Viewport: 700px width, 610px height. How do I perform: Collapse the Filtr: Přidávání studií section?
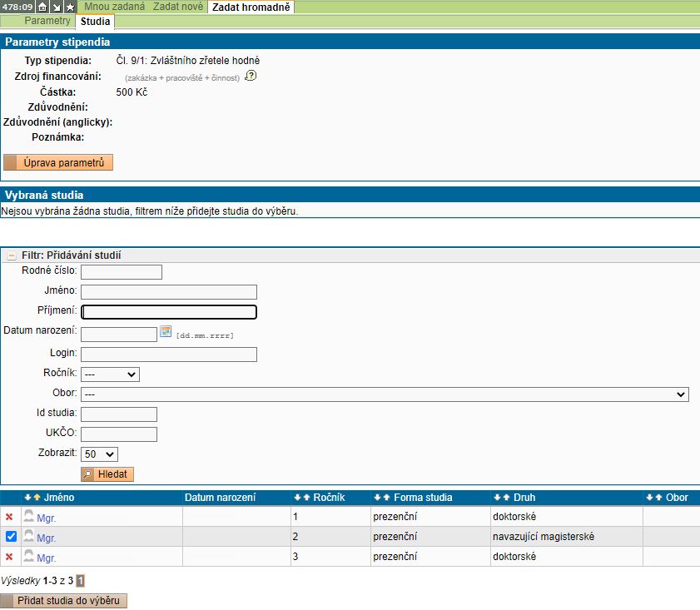tap(12, 255)
